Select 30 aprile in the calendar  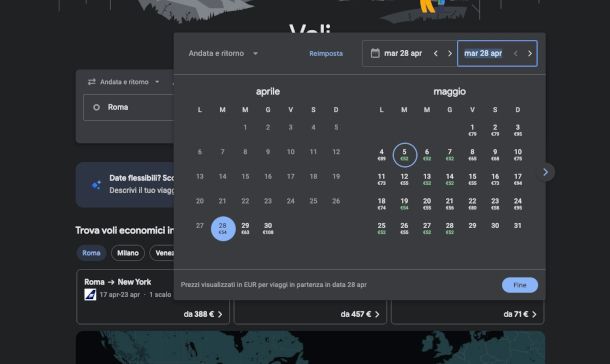pyautogui.click(x=268, y=228)
